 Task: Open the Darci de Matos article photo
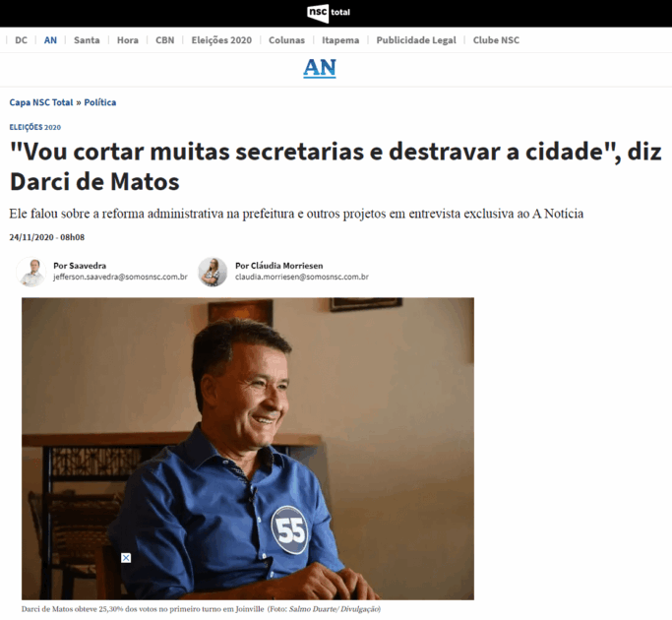tap(248, 449)
